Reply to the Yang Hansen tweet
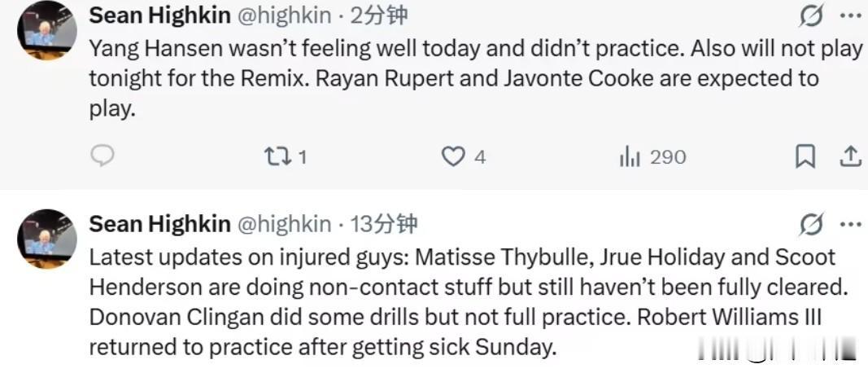The width and height of the screenshot is (868, 373). pyautogui.click(x=102, y=156)
